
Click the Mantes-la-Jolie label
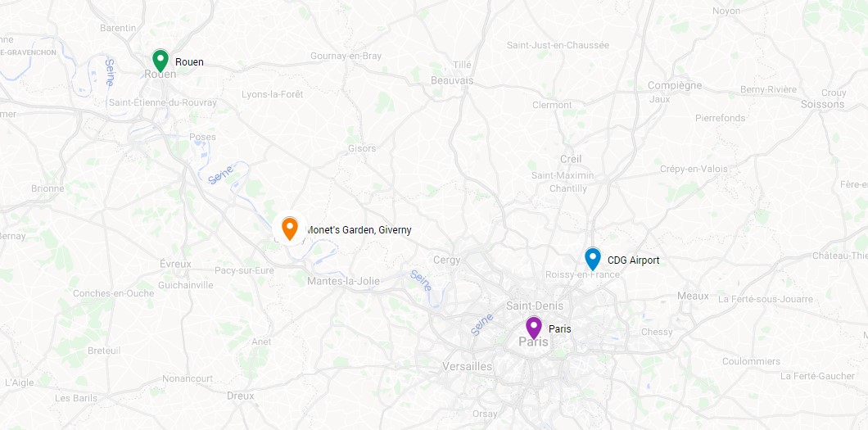344,281
